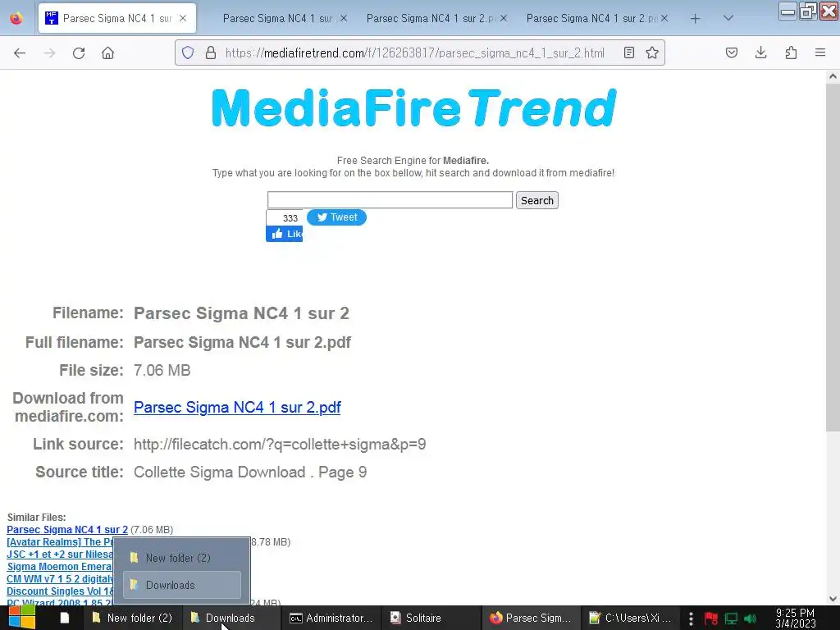Open the Sigma Moemon Emerald link
840x630 pixels.
(59, 566)
